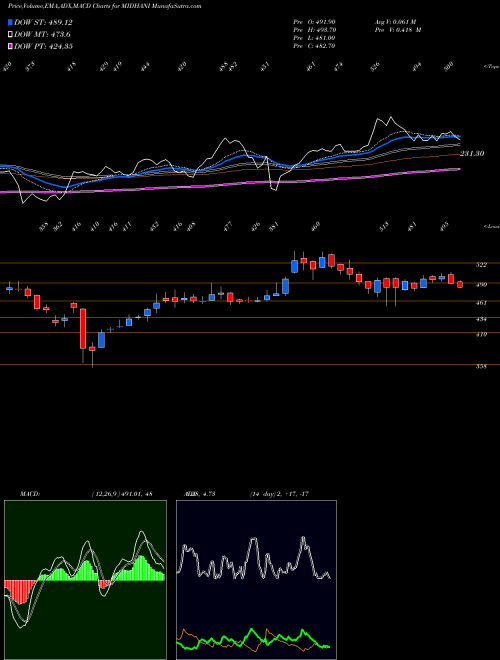Click the 461 price level label
The width and height of the screenshot is (500, 660).
(x=481, y=303)
